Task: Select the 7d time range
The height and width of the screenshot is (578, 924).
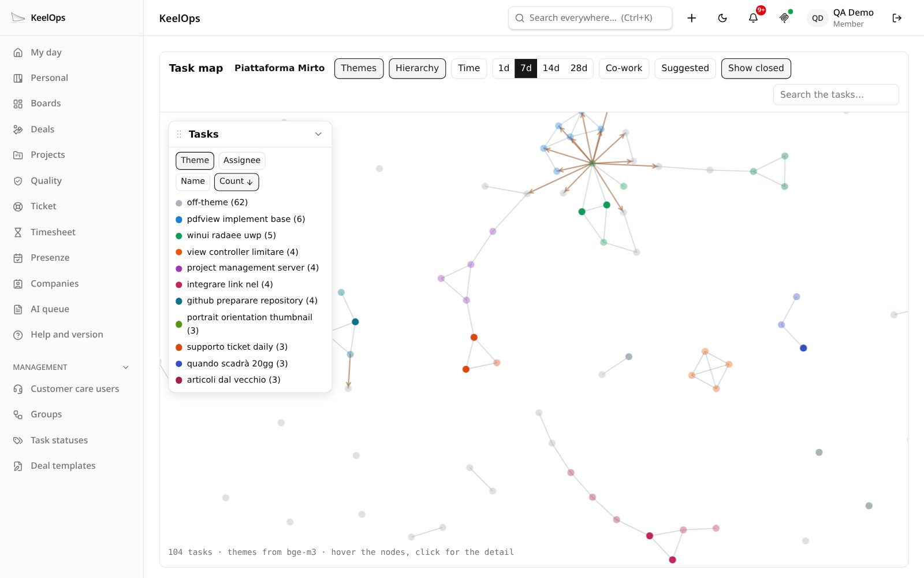Action: [526, 68]
